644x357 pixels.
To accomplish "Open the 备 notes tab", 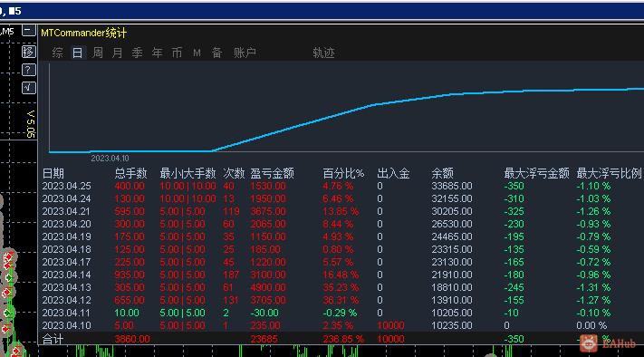I will (216, 53).
